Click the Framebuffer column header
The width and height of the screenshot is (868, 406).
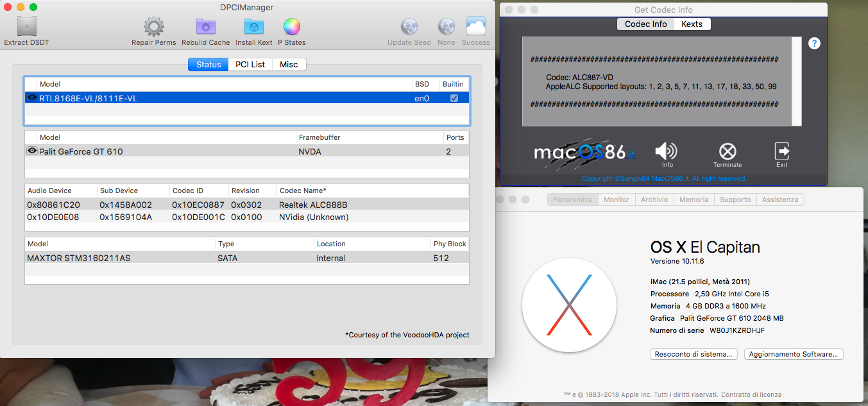point(369,137)
